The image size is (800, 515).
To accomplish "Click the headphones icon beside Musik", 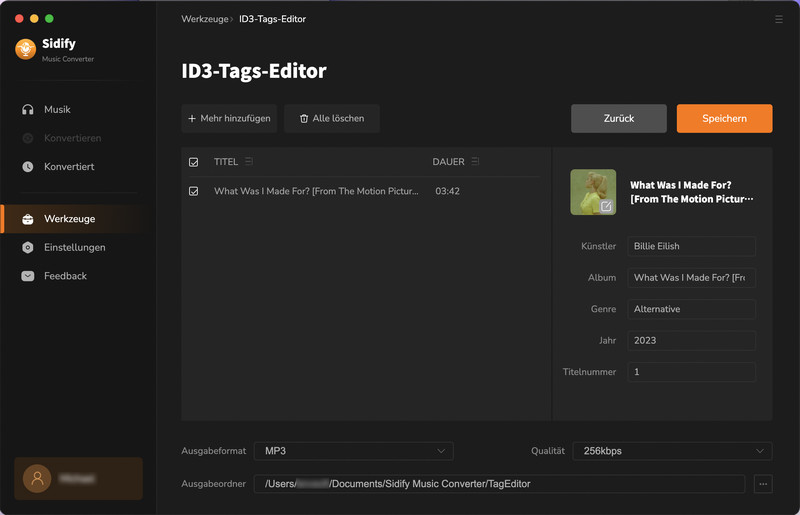I will (x=28, y=110).
